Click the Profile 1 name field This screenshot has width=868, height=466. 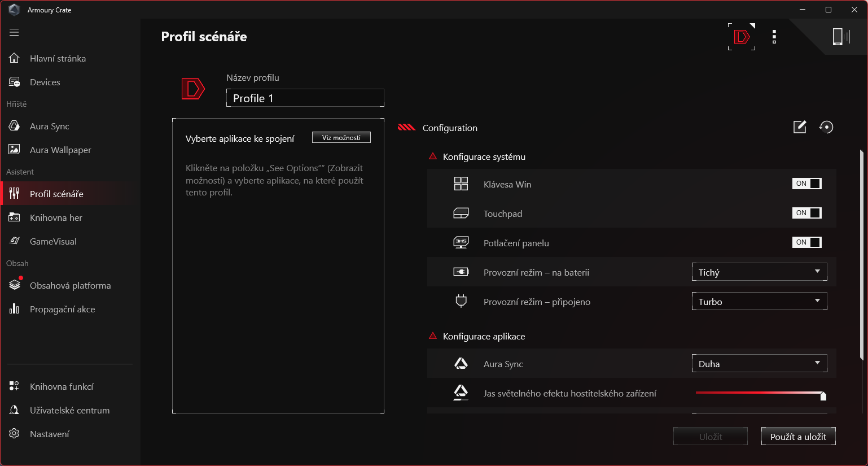[305, 98]
